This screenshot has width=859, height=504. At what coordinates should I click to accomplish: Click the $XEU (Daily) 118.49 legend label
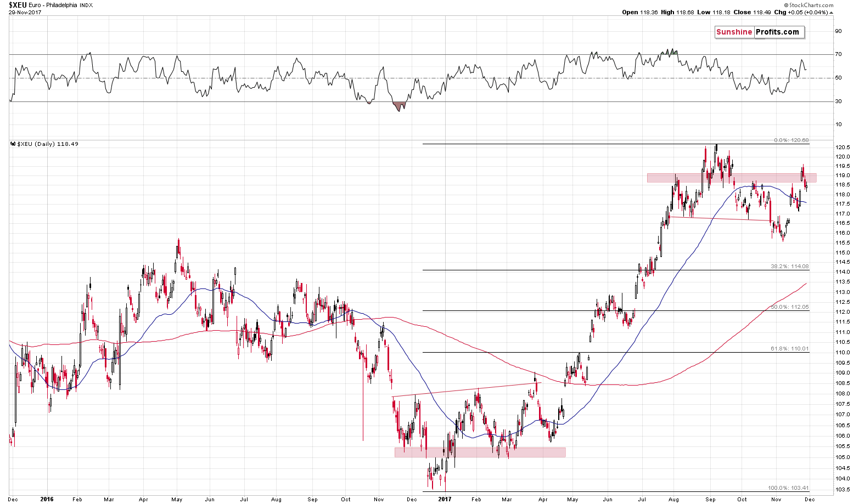click(44, 144)
